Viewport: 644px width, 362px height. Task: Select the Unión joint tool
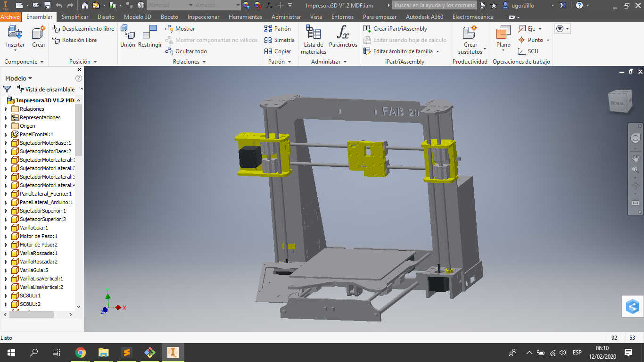pyautogui.click(x=128, y=36)
